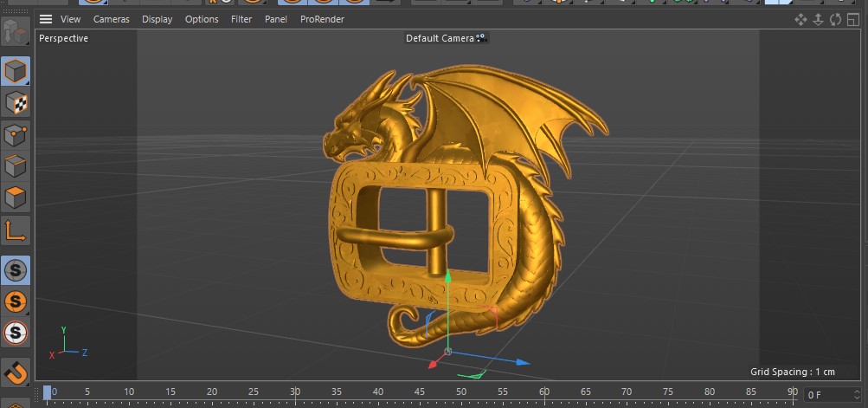Image resolution: width=868 pixels, height=408 pixels.
Task: Toggle the viewport maximize layout icon
Action: [x=853, y=19]
